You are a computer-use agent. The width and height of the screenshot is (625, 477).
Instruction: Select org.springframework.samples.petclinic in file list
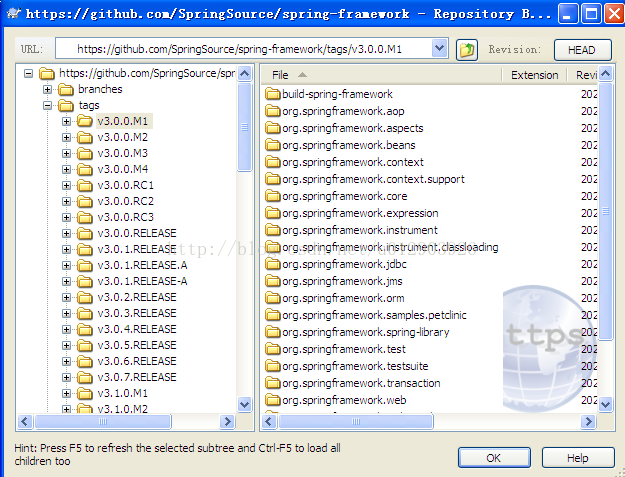tap(374, 315)
